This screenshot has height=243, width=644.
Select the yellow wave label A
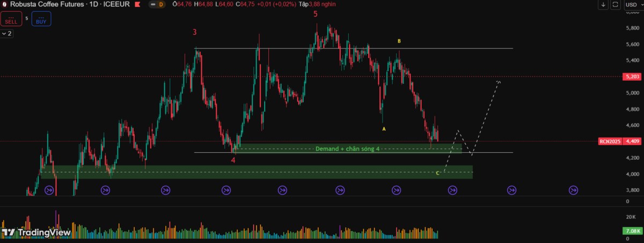point(384,129)
